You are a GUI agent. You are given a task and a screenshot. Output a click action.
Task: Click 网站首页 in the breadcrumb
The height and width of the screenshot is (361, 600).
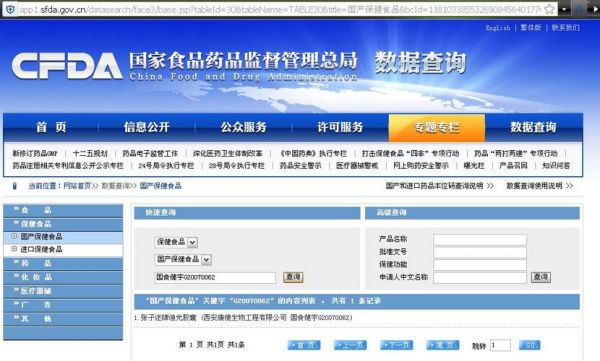(x=77, y=186)
